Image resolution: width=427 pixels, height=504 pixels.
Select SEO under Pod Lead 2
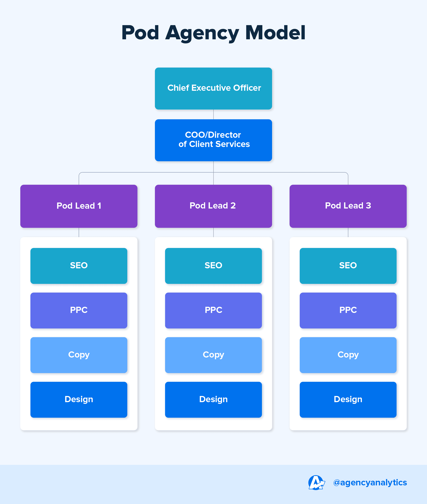tap(213, 266)
